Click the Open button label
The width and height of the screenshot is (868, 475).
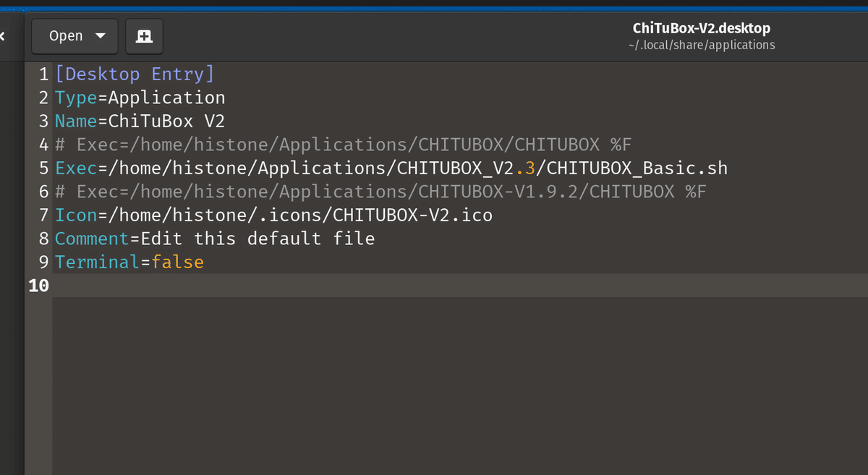click(66, 36)
